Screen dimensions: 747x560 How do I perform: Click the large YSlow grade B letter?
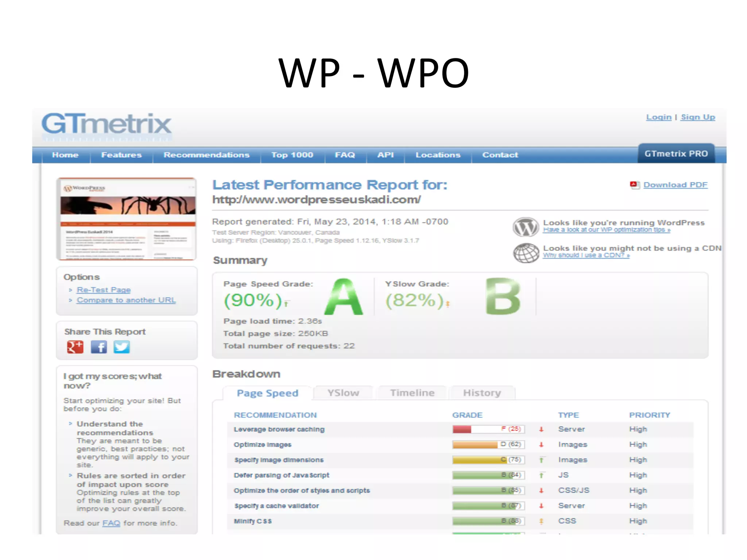pyautogui.click(x=503, y=296)
